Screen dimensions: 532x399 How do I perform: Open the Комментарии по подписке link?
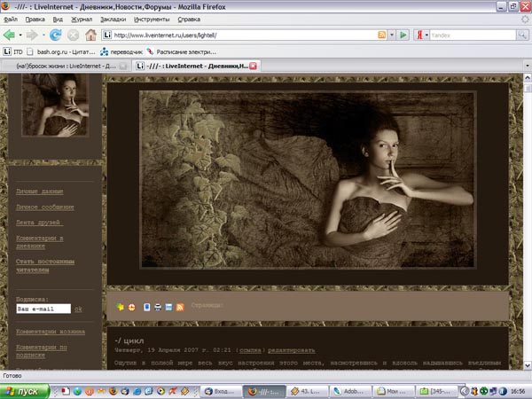click(x=42, y=351)
